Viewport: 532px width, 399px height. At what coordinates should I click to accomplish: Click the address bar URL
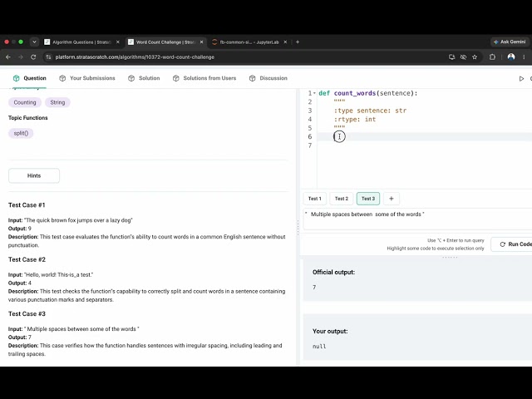(x=135, y=57)
